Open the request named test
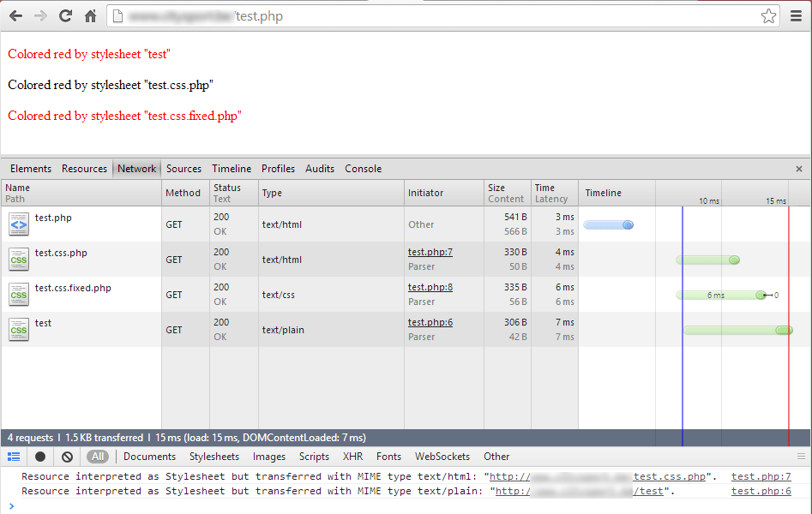 (43, 324)
